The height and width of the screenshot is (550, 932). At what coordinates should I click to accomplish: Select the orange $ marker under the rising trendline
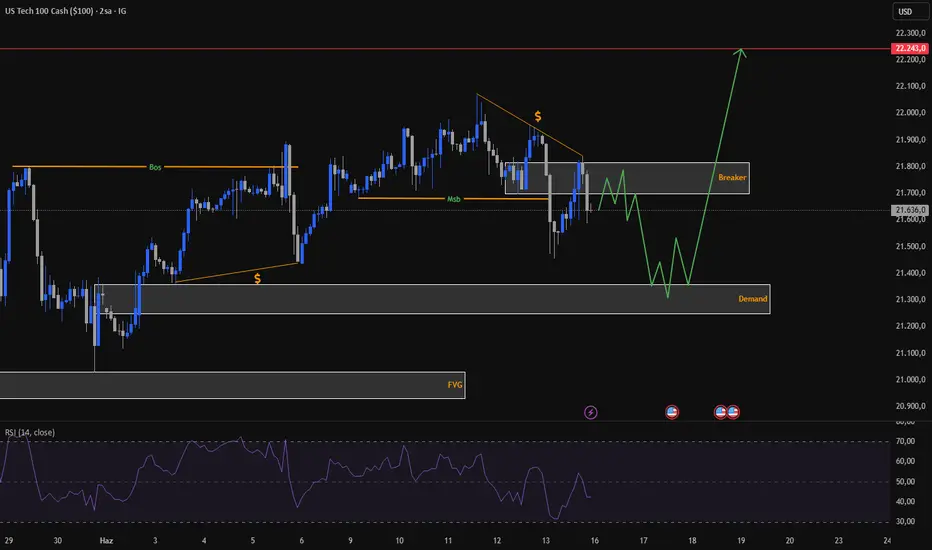[257, 278]
